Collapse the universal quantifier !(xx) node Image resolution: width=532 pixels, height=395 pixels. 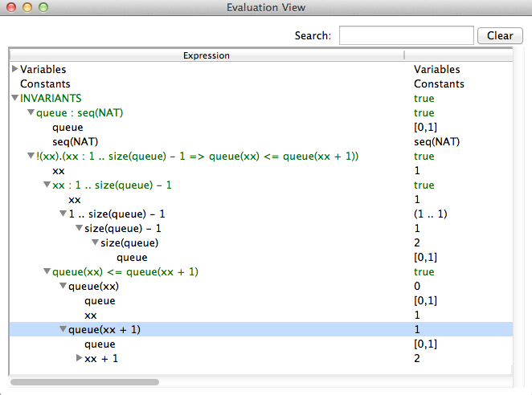pos(31,157)
